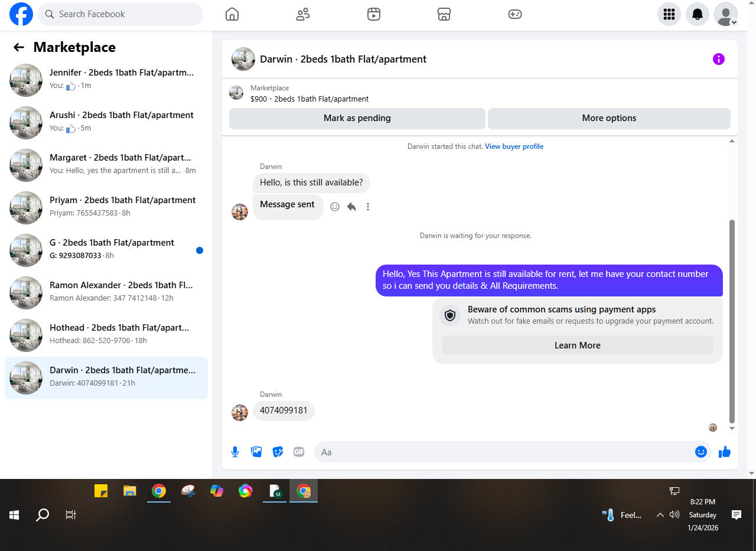Open Windows Start button
756x551 pixels.
[14, 515]
